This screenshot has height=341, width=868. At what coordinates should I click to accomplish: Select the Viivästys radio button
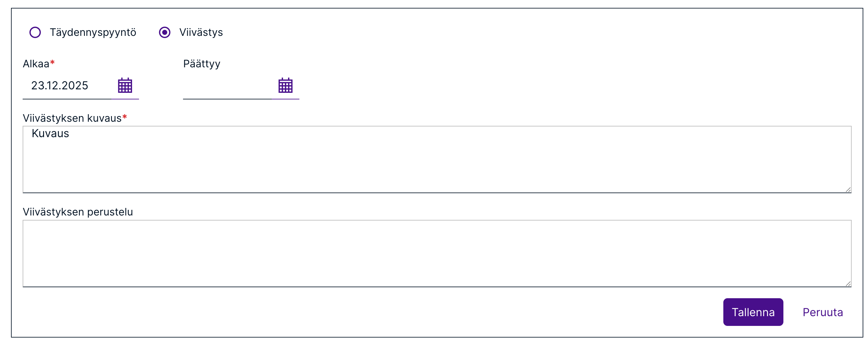(164, 32)
